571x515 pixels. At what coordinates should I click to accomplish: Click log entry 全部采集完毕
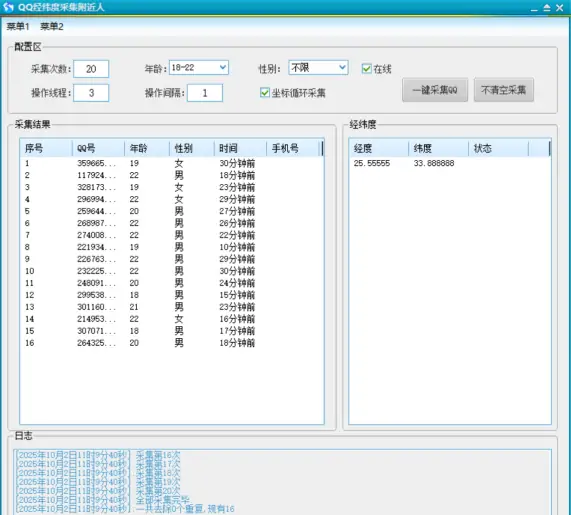click(162, 500)
